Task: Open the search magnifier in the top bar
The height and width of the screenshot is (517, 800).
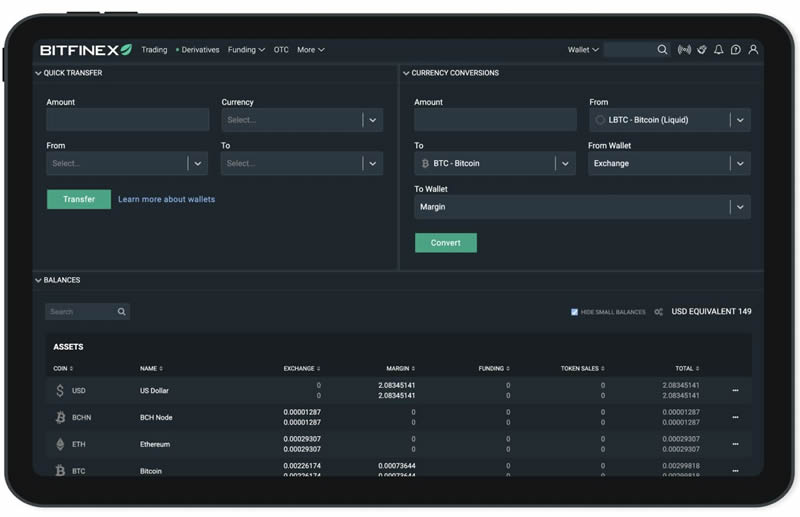Action: click(662, 50)
